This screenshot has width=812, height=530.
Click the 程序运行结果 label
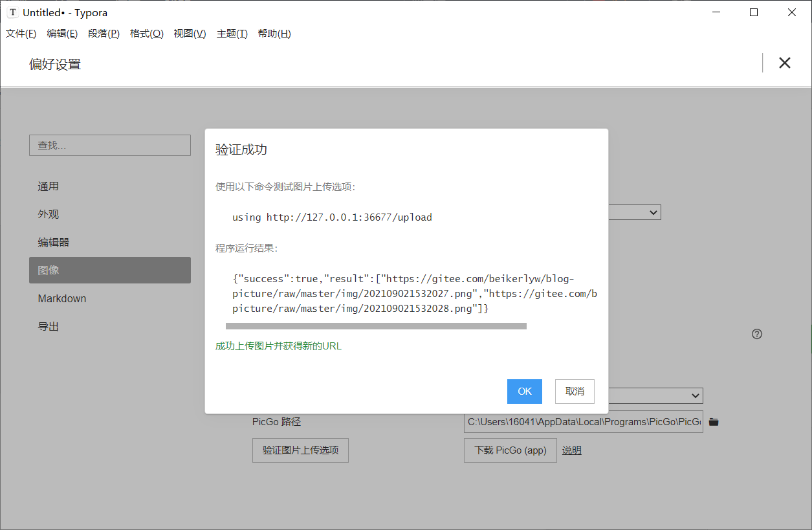(x=247, y=248)
